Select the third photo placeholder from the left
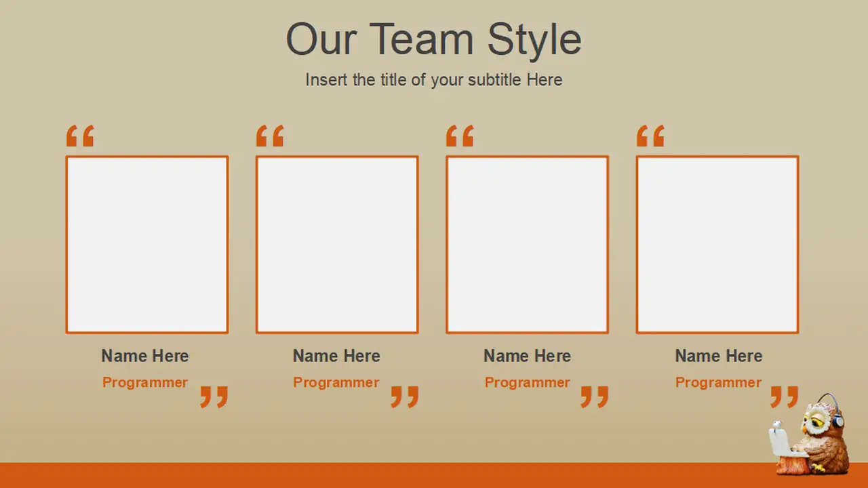Screen dimensions: 868x488 527,245
